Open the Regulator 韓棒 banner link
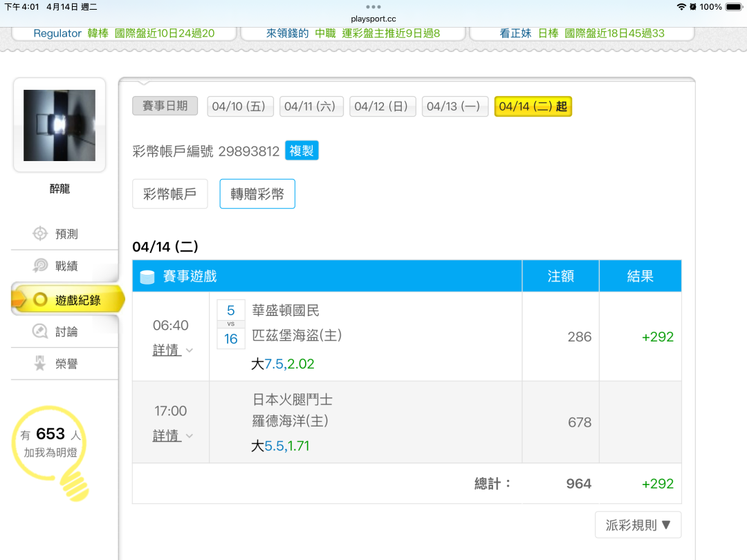Viewport: 747px width, 560px height. pyautogui.click(x=124, y=33)
